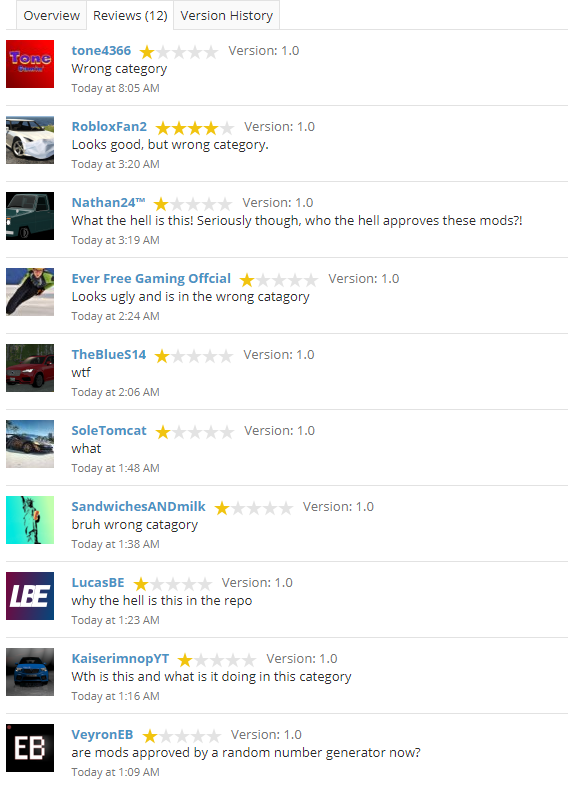Visit RobloxFan2's profile link

[x=109, y=127]
